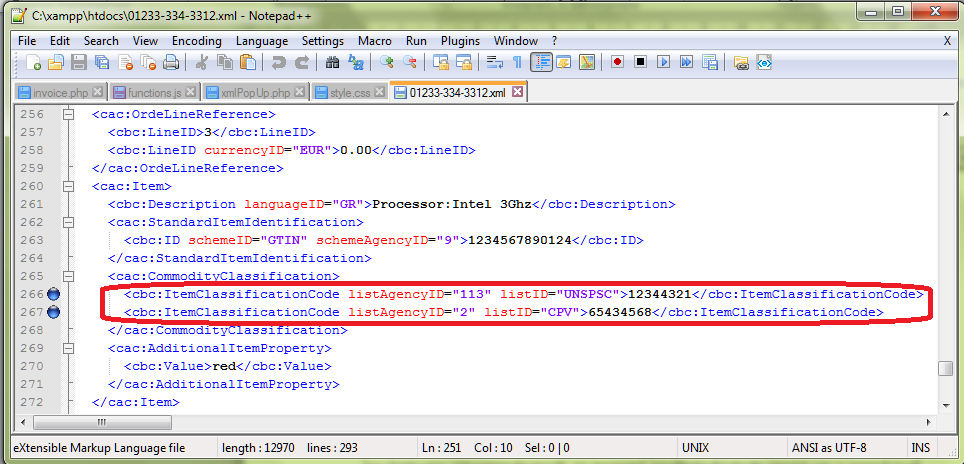Play back recorded macro icon
964x464 pixels.
point(663,62)
